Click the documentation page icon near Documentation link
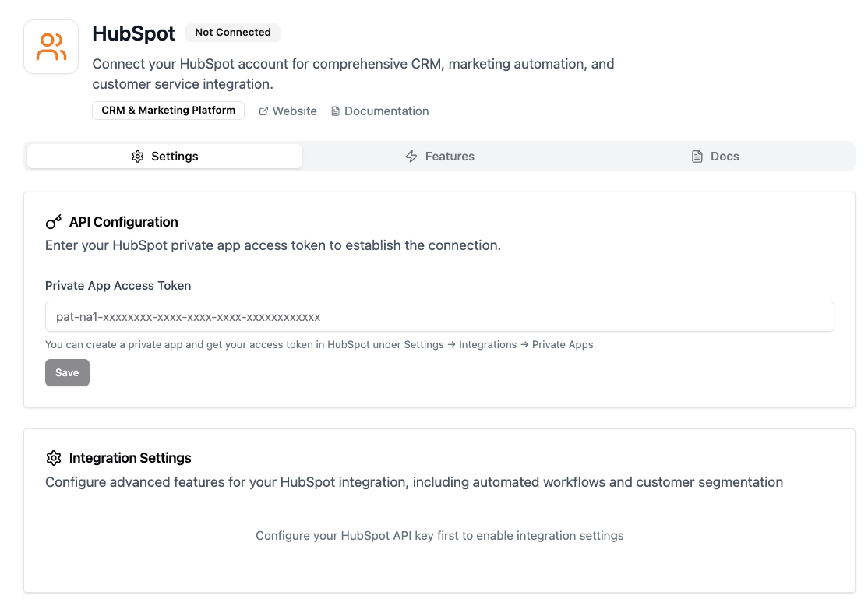Viewport: 868px width, 613px height. [x=335, y=111]
